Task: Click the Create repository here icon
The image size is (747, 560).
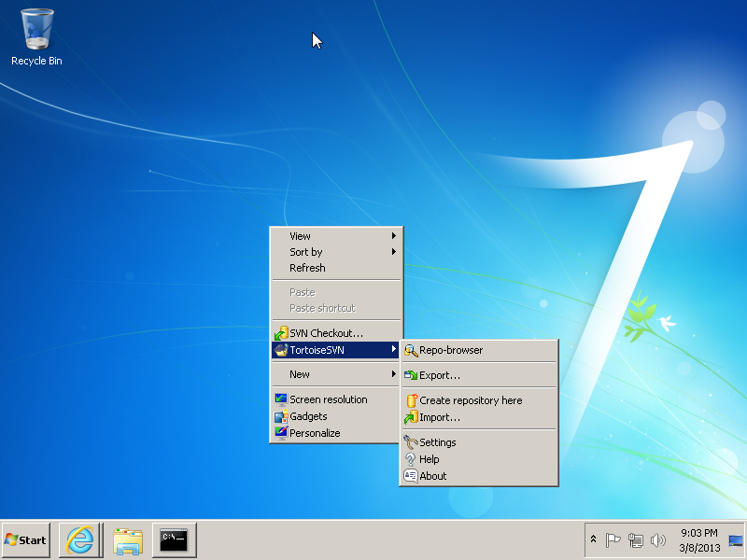Action: pos(412,400)
